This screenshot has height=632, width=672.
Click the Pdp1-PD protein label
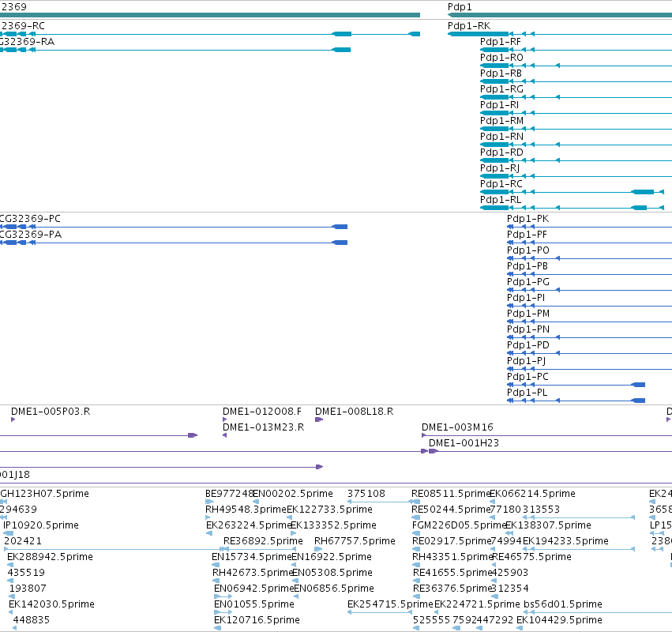click(x=528, y=345)
